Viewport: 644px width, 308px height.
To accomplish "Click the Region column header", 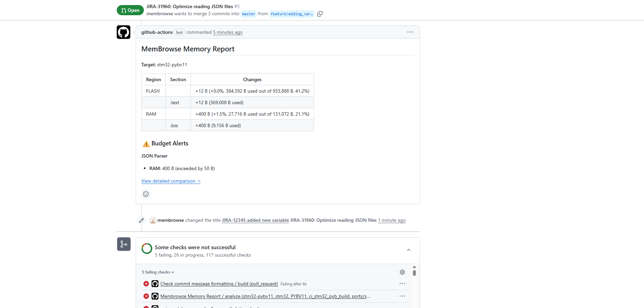I will pyautogui.click(x=154, y=79).
